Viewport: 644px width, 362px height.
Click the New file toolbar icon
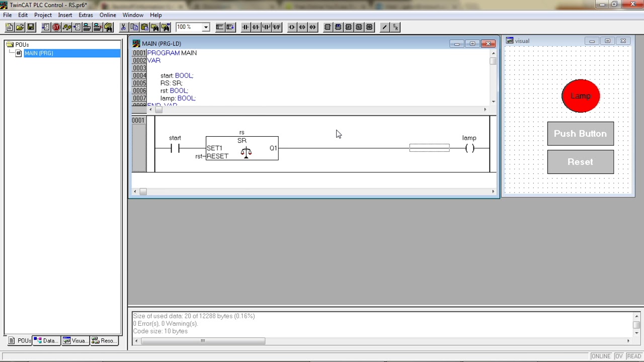9,27
